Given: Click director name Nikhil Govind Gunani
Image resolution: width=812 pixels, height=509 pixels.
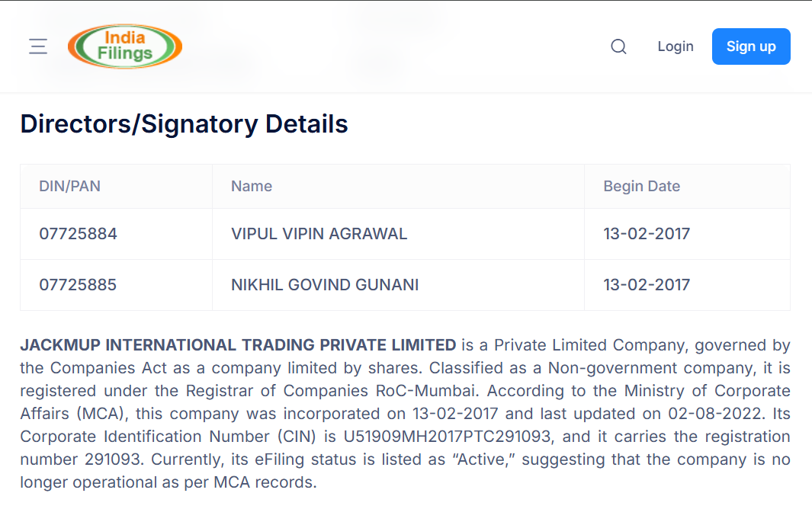Looking at the screenshot, I should click(325, 285).
